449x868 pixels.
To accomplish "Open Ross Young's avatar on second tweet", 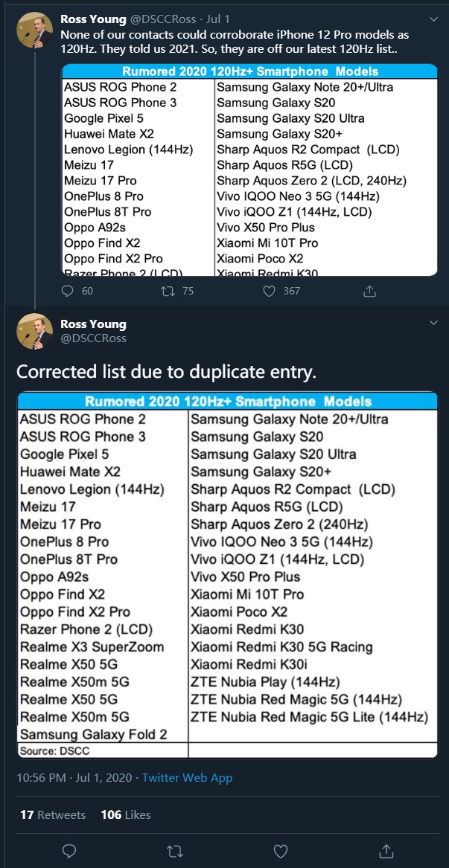I will coord(35,331).
